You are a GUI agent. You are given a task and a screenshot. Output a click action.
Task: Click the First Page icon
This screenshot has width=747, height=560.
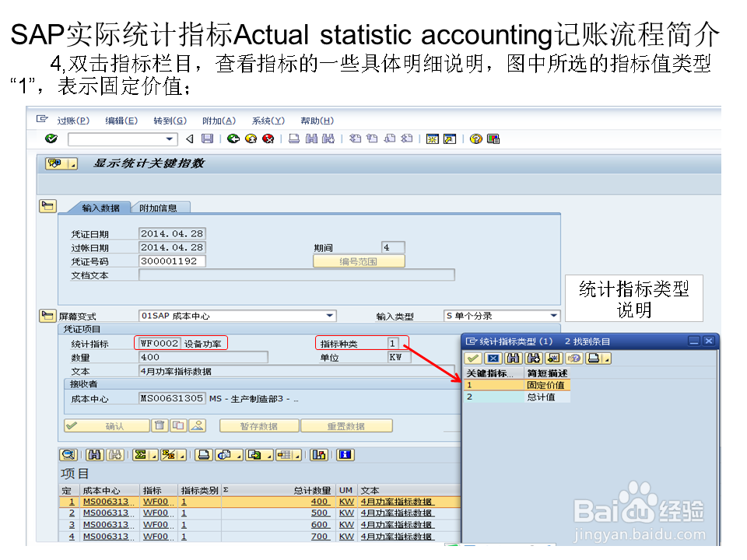point(355,138)
